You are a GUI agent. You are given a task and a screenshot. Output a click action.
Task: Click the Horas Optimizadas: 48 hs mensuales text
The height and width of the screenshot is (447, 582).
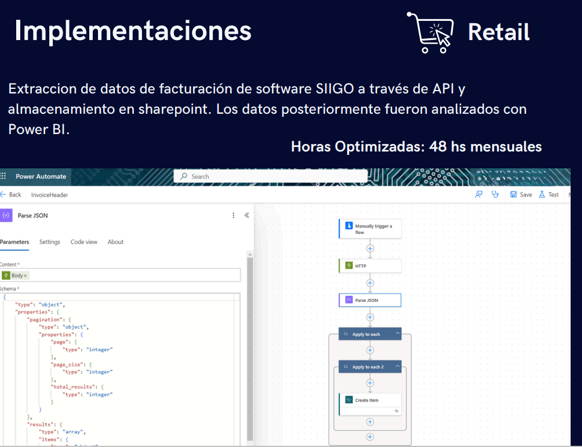pyautogui.click(x=416, y=147)
